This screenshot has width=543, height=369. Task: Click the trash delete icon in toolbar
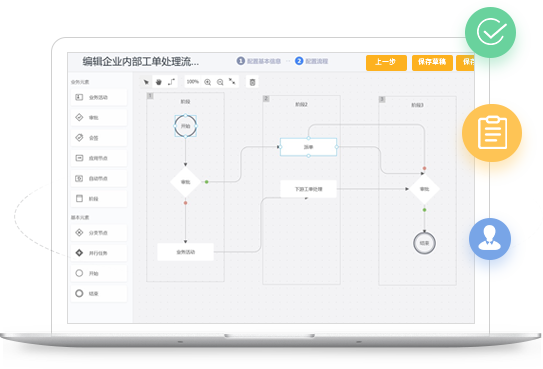252,82
